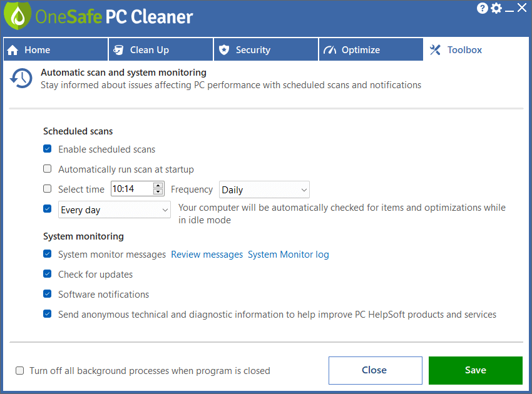Click the Security shield icon
The width and height of the screenshot is (532, 394).
[x=224, y=50]
